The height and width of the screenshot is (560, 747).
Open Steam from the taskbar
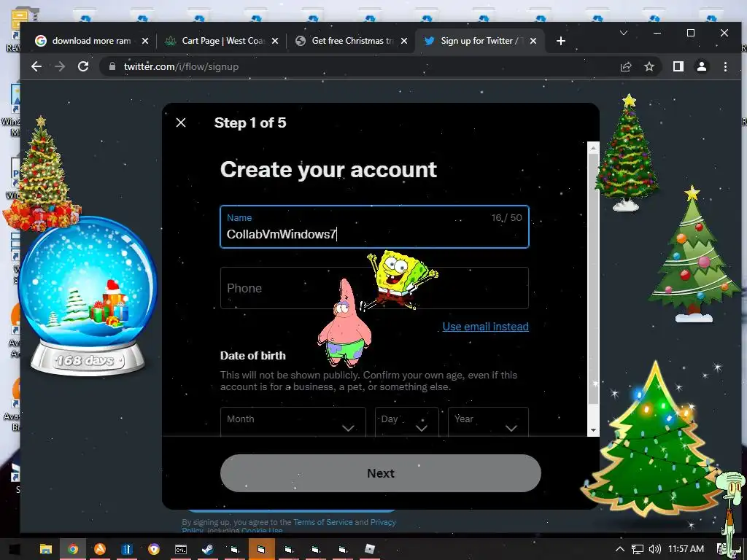[x=208, y=549]
